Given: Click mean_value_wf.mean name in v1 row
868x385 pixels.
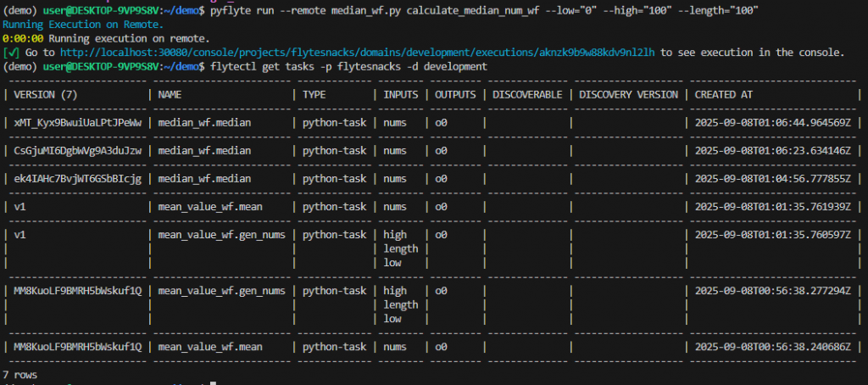Looking at the screenshot, I should [210, 207].
